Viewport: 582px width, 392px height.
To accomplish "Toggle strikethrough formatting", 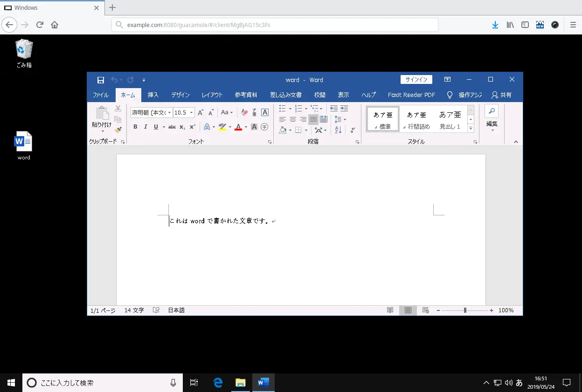I will click(172, 127).
